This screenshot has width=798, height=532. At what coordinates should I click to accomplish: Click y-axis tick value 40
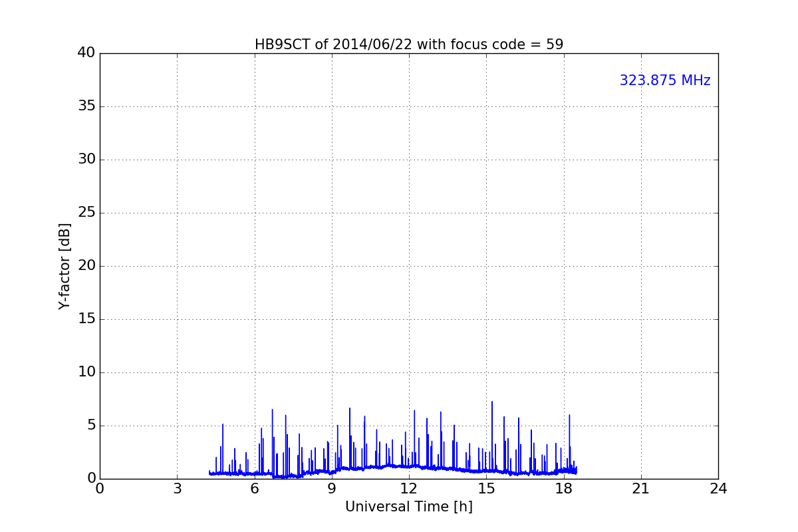click(86, 53)
